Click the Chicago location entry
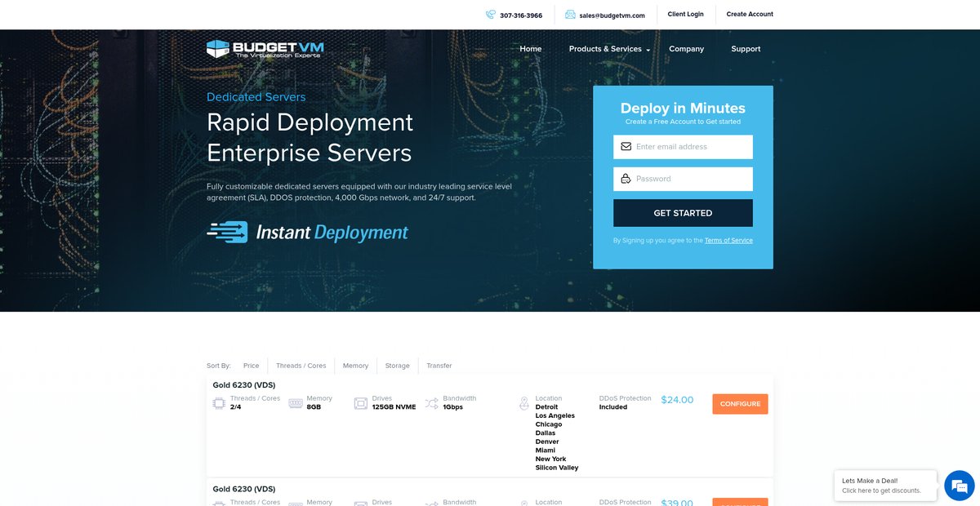Viewport: 980px width, 506px height. (x=549, y=424)
